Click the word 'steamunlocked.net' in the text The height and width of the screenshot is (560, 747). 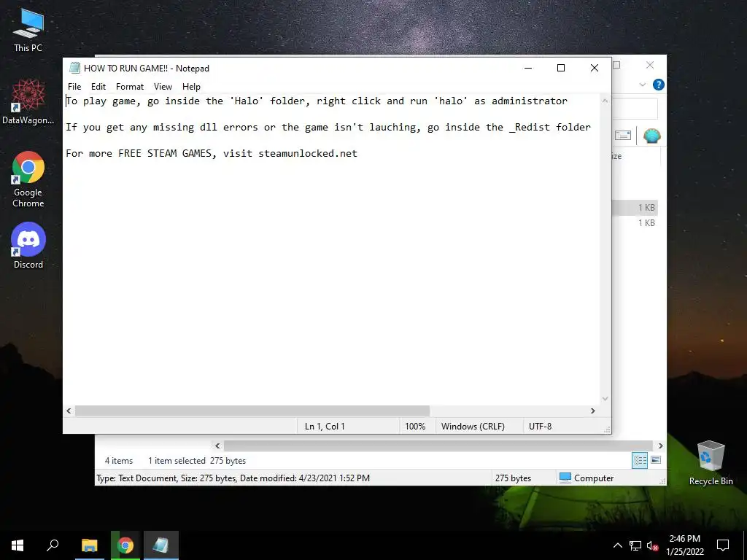pyautogui.click(x=308, y=153)
